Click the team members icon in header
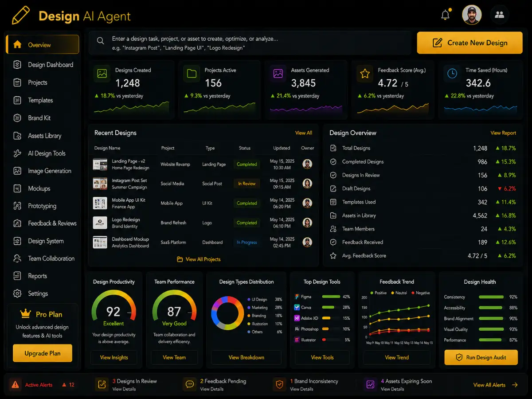This screenshot has width=532, height=399. pyautogui.click(x=500, y=15)
